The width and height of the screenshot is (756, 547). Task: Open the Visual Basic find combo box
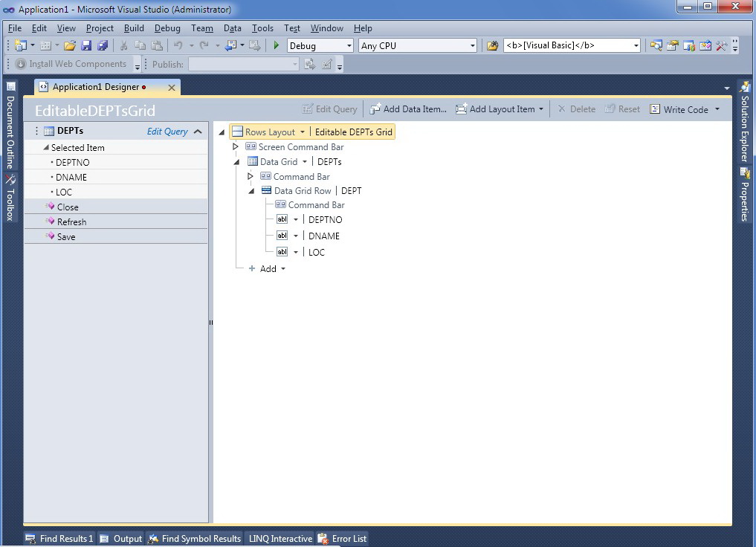[572, 46]
